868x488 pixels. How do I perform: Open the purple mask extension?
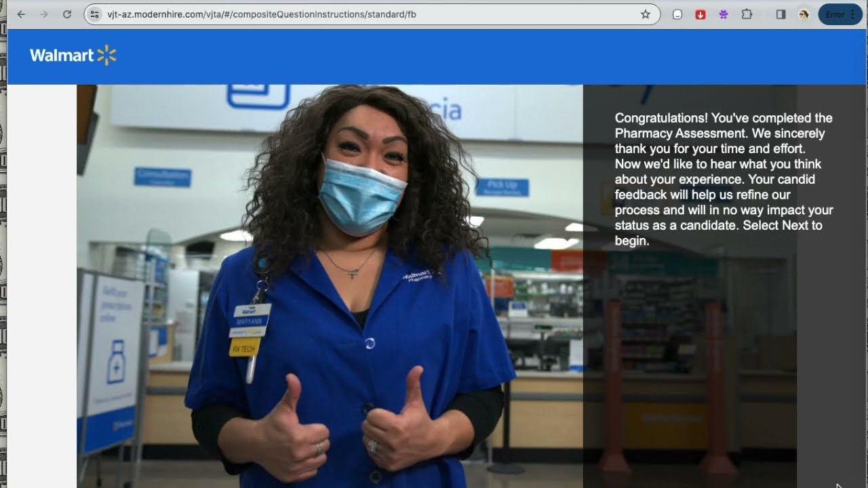[x=724, y=14]
